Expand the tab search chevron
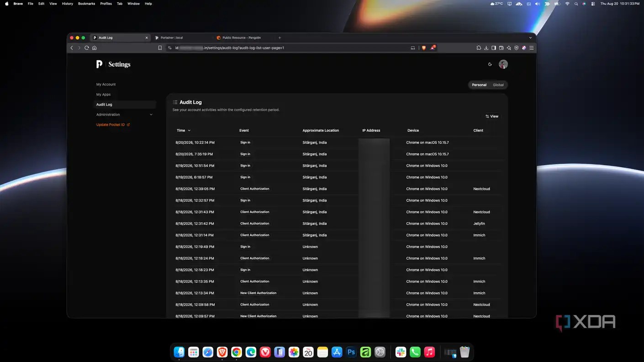 (530, 37)
